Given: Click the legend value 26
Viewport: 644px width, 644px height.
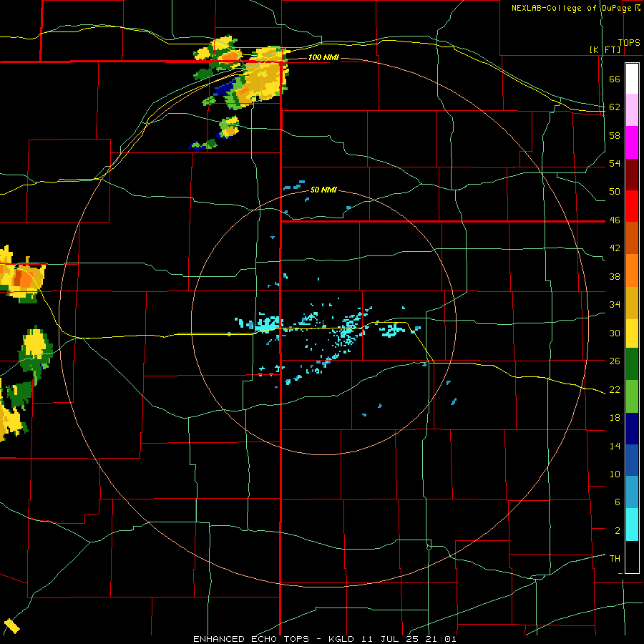Looking at the screenshot, I should [615, 361].
